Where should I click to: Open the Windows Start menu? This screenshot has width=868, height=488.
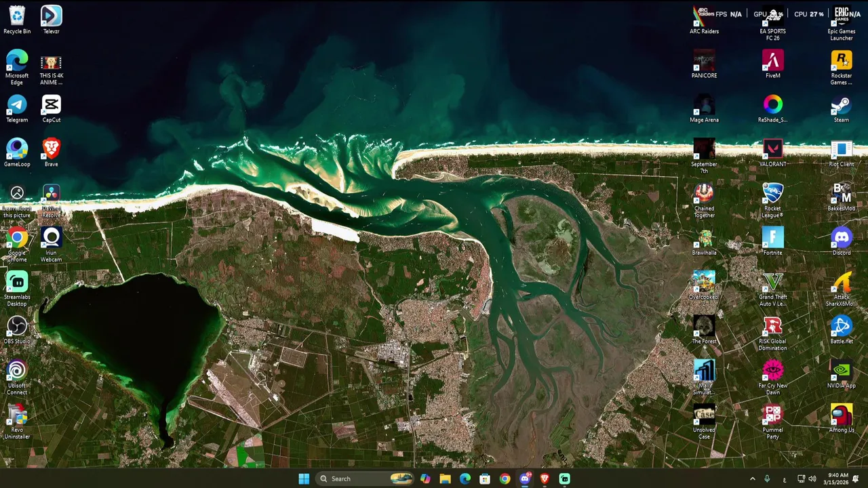point(304,479)
